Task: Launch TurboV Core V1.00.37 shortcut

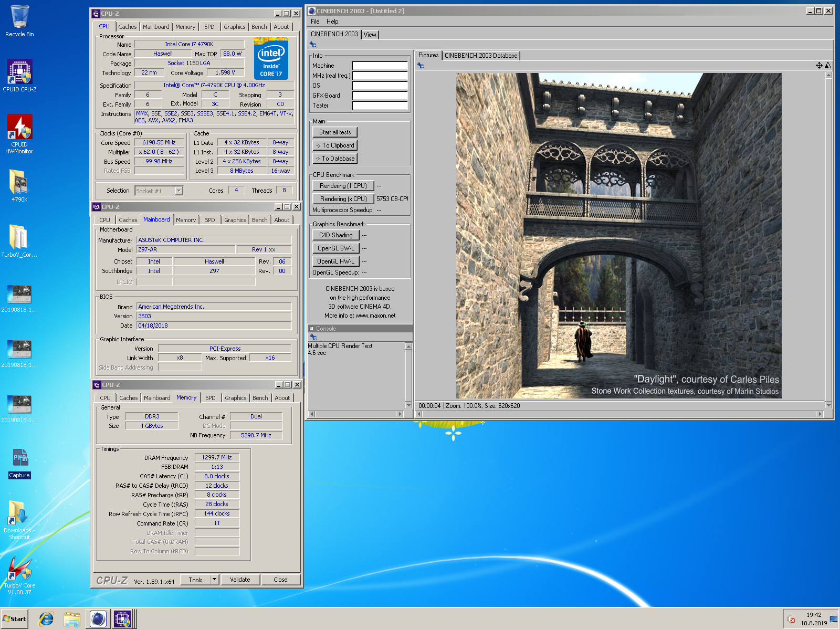Action: (19, 575)
